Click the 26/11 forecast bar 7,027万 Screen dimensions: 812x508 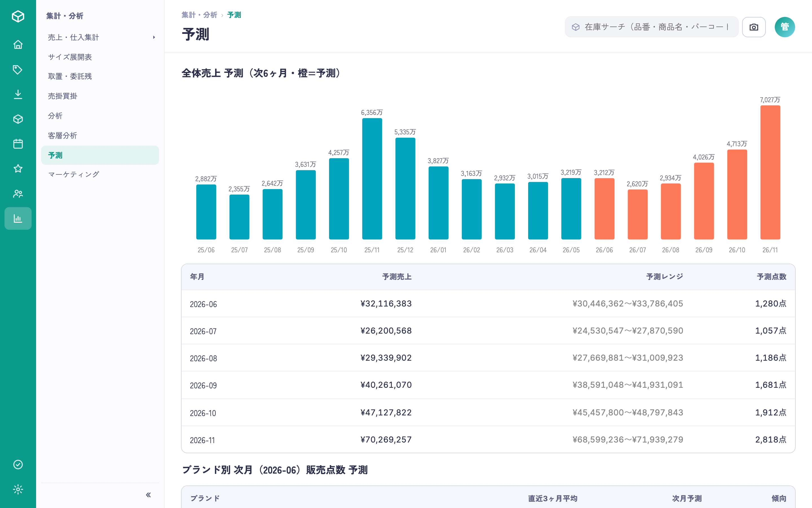(x=770, y=172)
